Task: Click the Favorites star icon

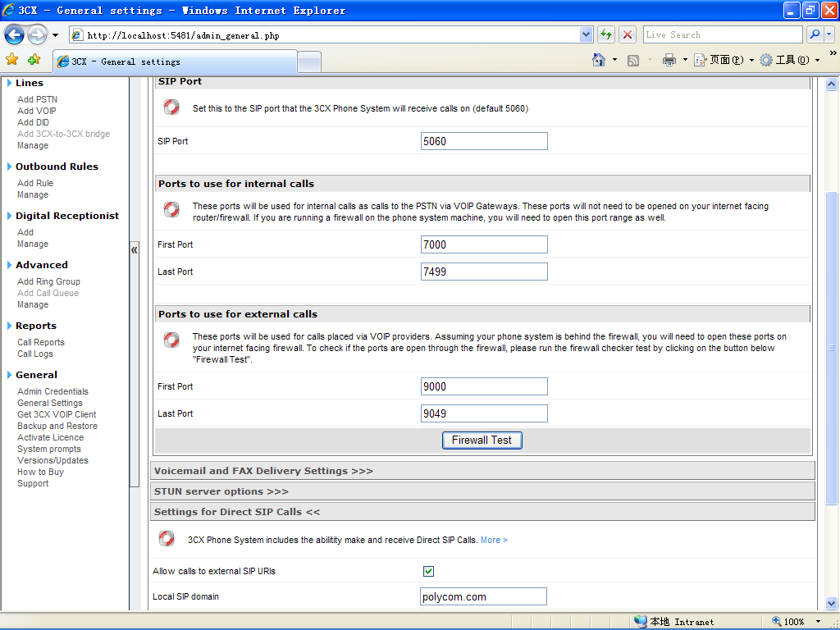Action: click(x=12, y=60)
